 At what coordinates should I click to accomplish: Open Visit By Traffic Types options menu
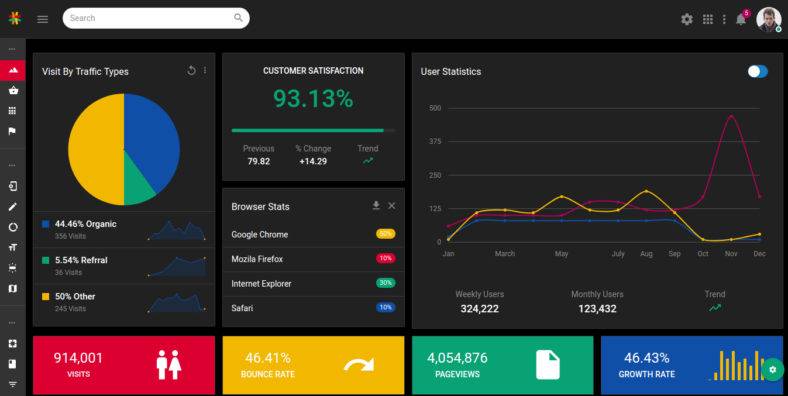point(205,71)
